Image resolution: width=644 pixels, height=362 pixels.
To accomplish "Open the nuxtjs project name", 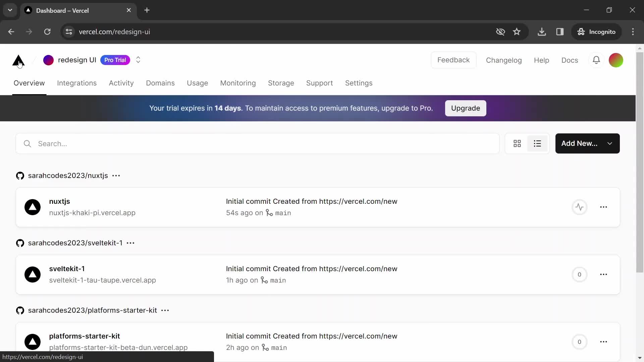I will (59, 201).
